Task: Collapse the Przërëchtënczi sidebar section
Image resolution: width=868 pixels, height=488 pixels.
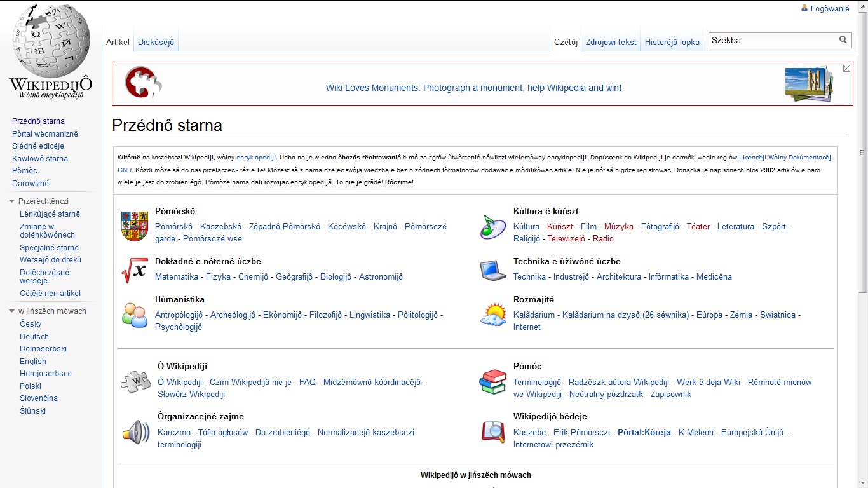Action: pyautogui.click(x=11, y=201)
